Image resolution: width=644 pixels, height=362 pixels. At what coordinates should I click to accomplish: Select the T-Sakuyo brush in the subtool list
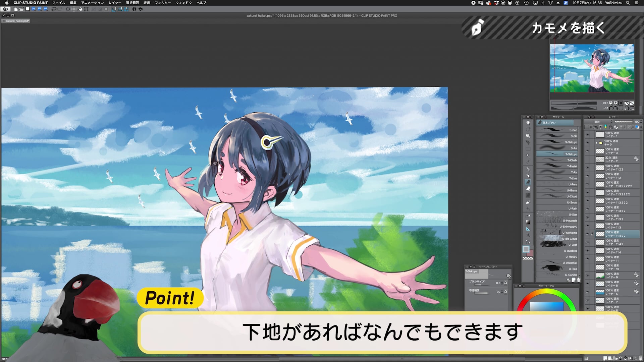(557, 154)
